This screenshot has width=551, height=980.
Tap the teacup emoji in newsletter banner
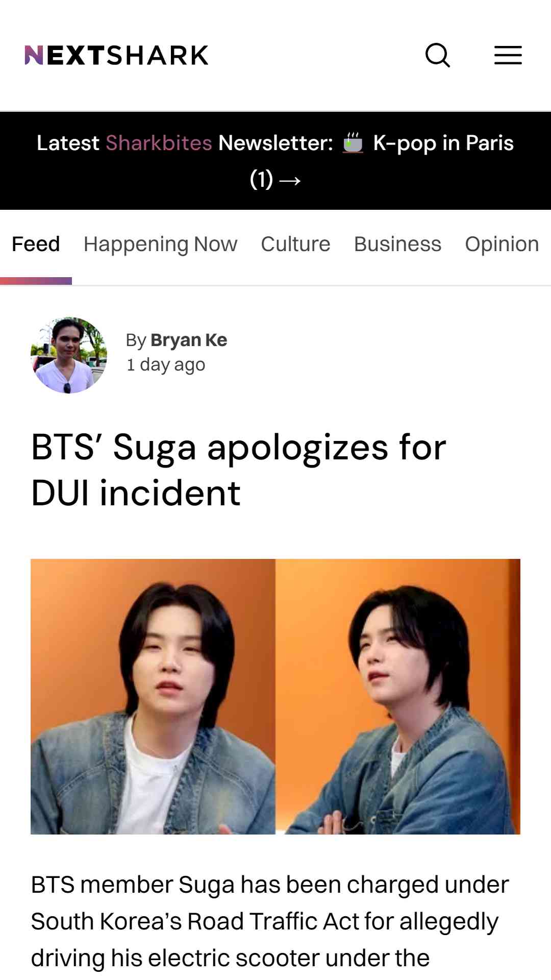353,143
